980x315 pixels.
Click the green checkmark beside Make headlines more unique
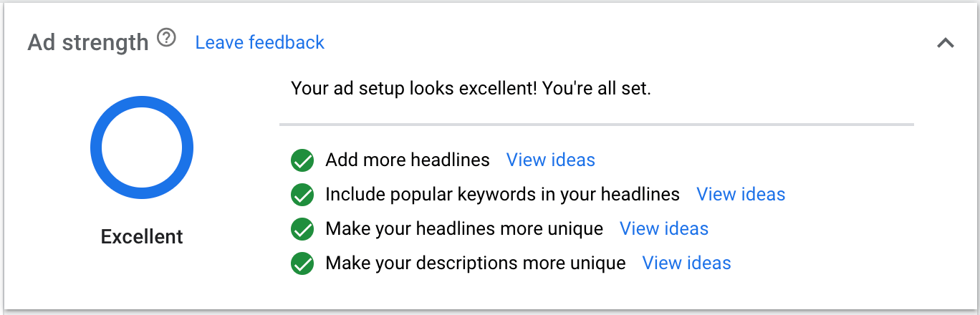[x=303, y=229]
